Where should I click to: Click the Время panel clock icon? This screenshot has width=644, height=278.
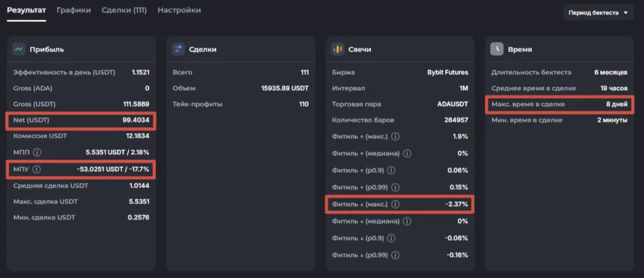click(x=497, y=49)
